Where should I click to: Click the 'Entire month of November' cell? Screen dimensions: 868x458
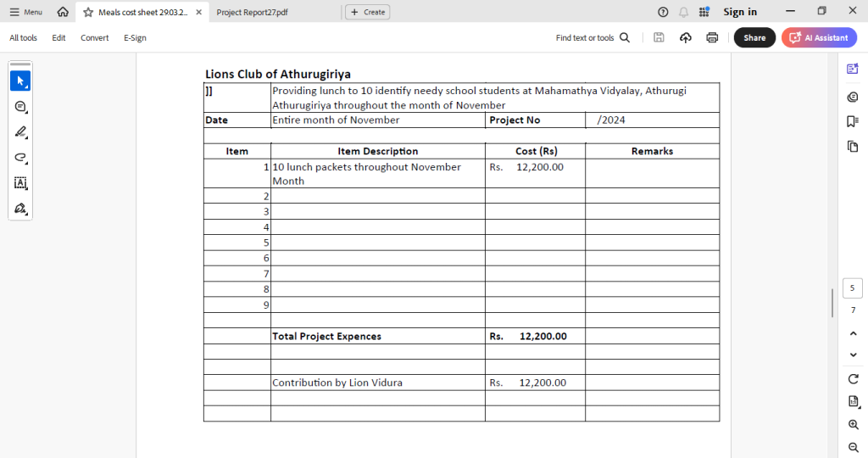378,120
